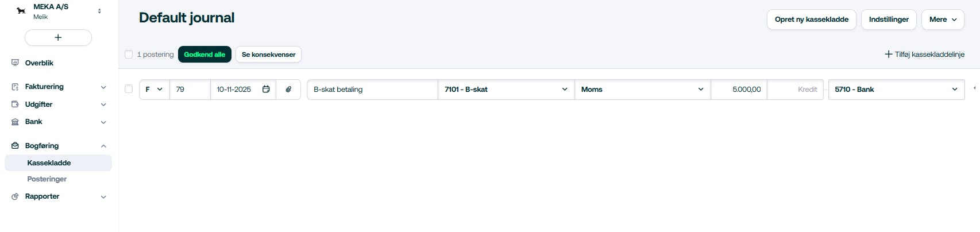
Task: Click the Udgifter wallet icon
Action: pyautogui.click(x=15, y=105)
